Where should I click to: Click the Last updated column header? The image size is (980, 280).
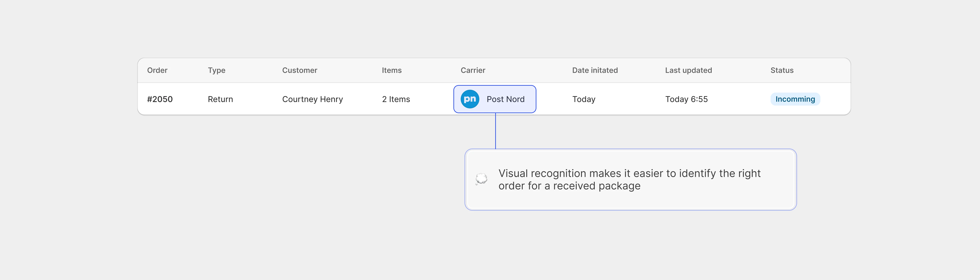point(688,70)
